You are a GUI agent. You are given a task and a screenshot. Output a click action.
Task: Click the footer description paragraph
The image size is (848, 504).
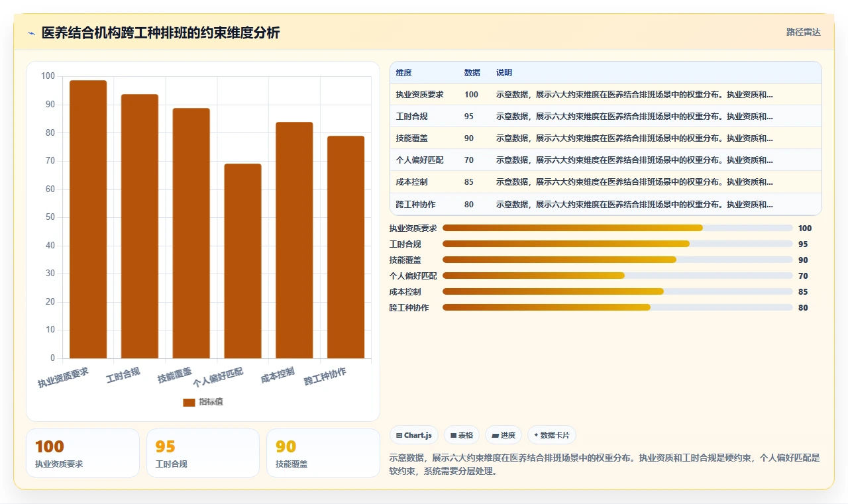[604, 464]
